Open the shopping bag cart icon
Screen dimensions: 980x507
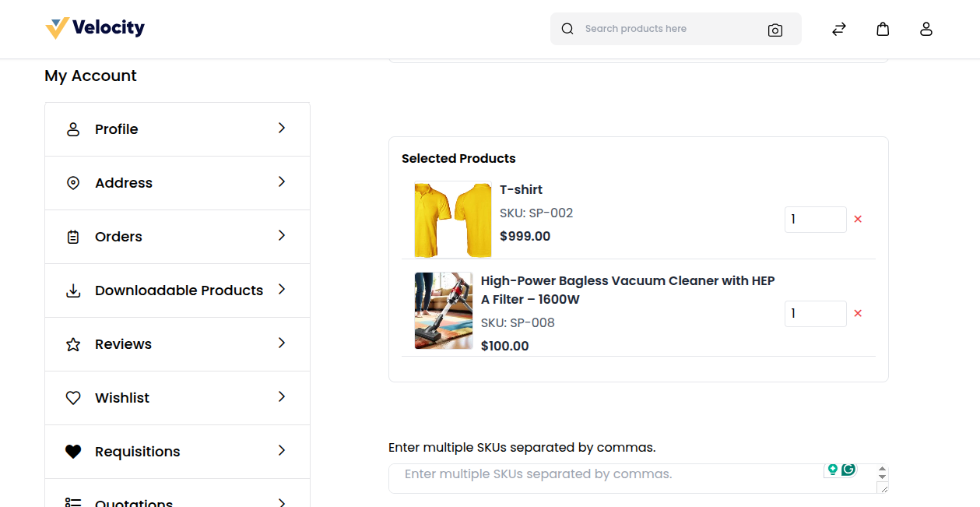point(882,29)
